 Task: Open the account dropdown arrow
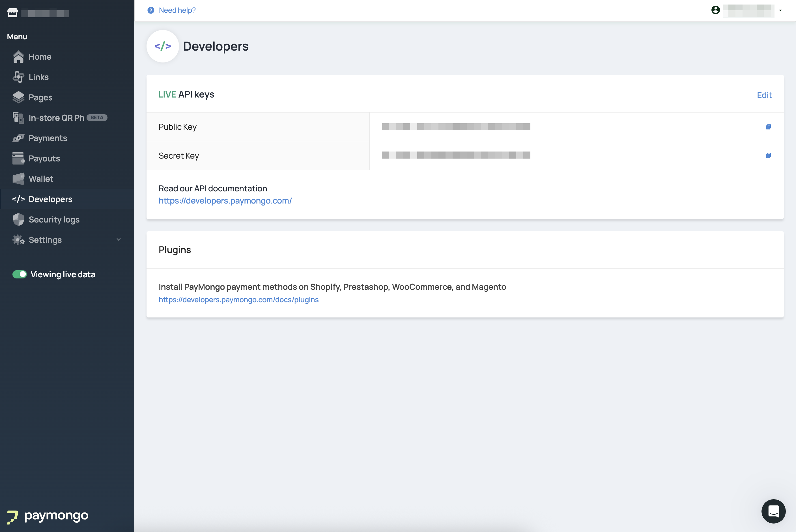(x=780, y=10)
